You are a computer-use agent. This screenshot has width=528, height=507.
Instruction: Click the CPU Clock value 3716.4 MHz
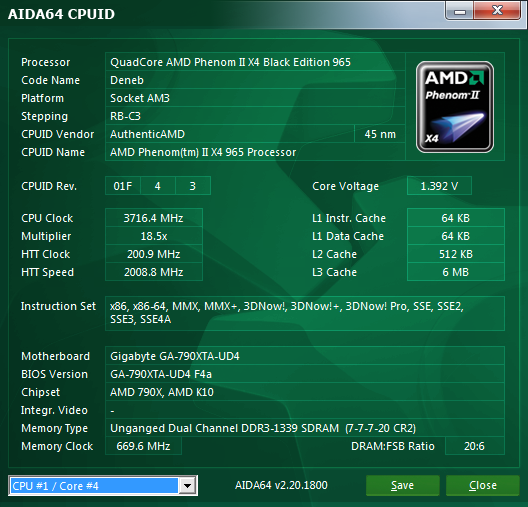point(154,218)
